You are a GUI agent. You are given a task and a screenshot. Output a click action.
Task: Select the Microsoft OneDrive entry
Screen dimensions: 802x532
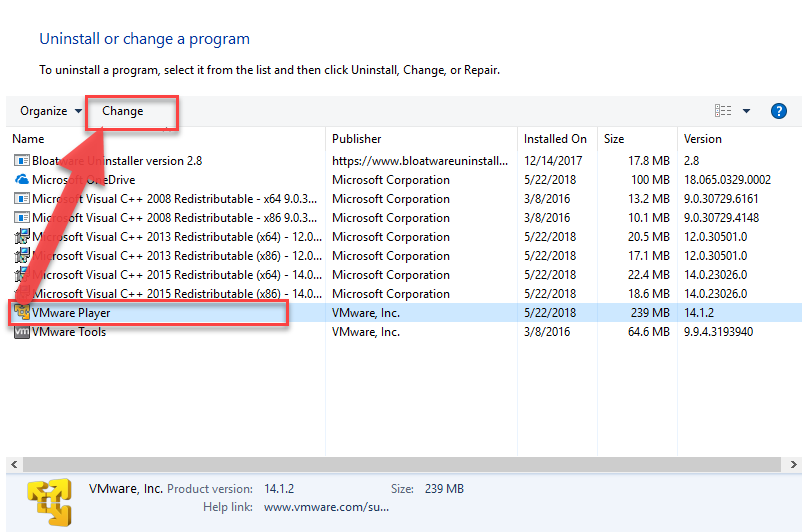point(83,180)
